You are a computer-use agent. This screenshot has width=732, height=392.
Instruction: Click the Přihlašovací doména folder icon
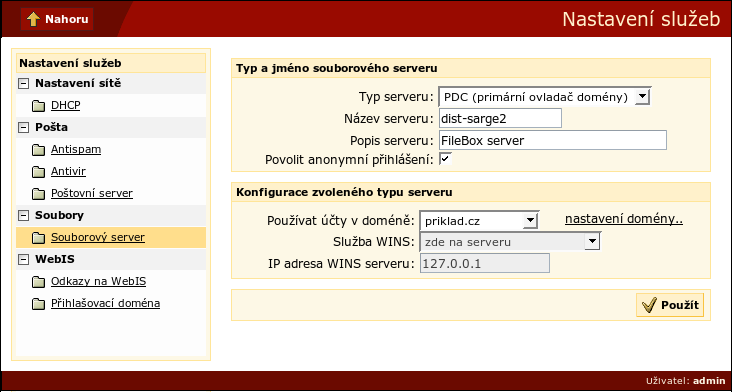pyautogui.click(x=38, y=304)
